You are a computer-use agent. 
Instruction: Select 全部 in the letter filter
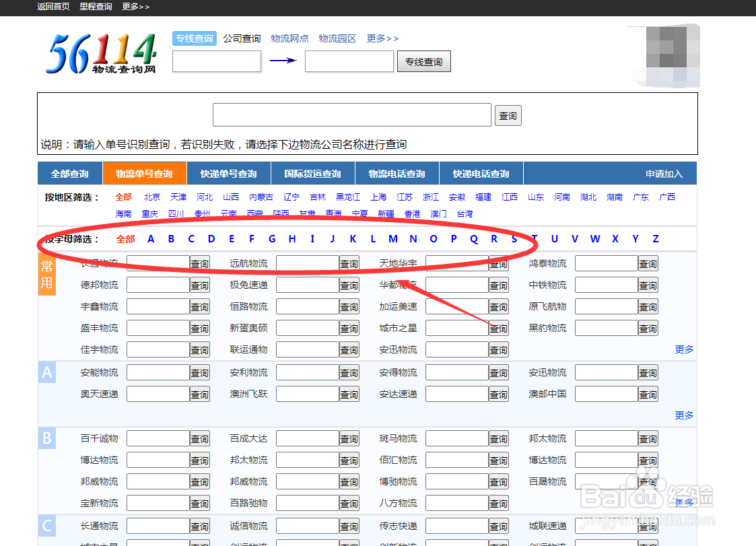125,239
